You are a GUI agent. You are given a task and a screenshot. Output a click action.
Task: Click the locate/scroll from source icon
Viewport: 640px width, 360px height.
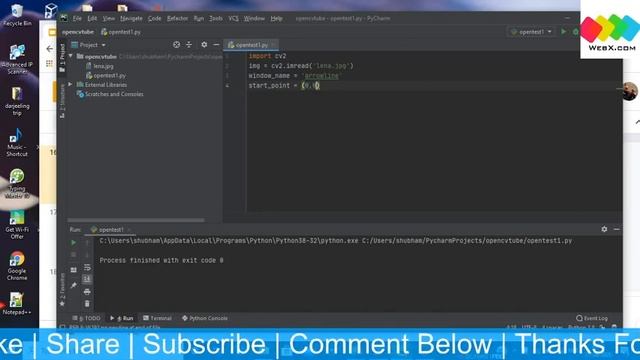(176, 44)
